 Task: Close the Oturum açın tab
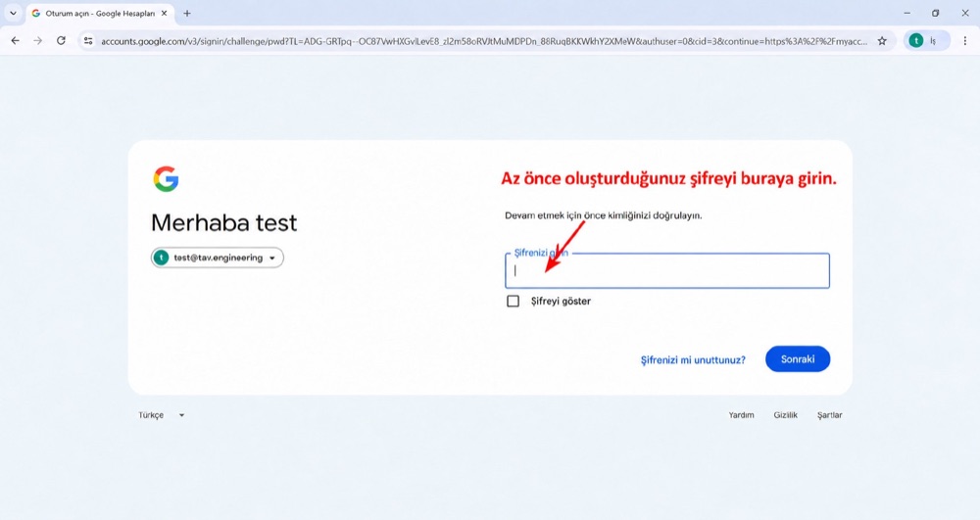pos(165,13)
